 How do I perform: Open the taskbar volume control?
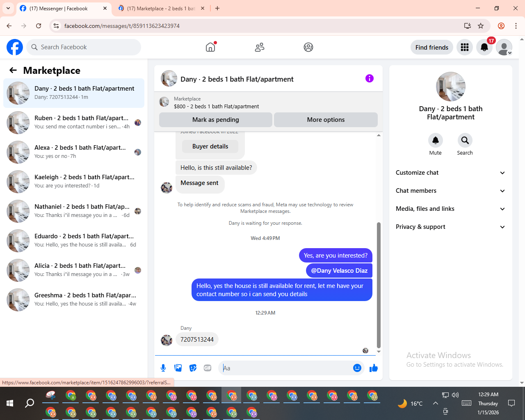pos(455,395)
